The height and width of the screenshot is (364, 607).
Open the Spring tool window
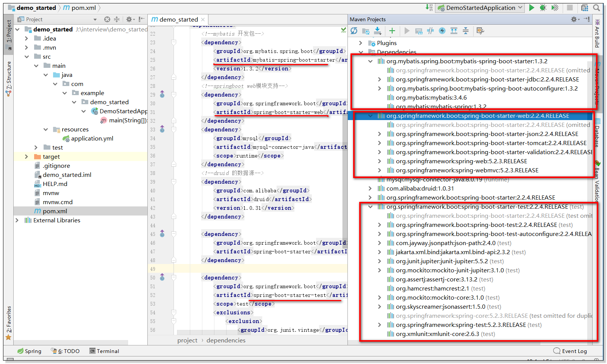point(29,351)
